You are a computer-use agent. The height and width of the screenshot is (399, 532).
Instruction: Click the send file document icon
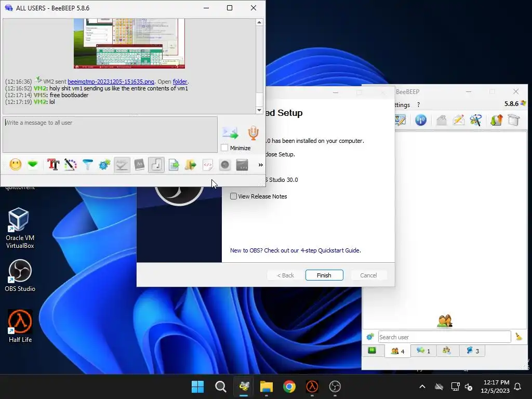point(174,165)
